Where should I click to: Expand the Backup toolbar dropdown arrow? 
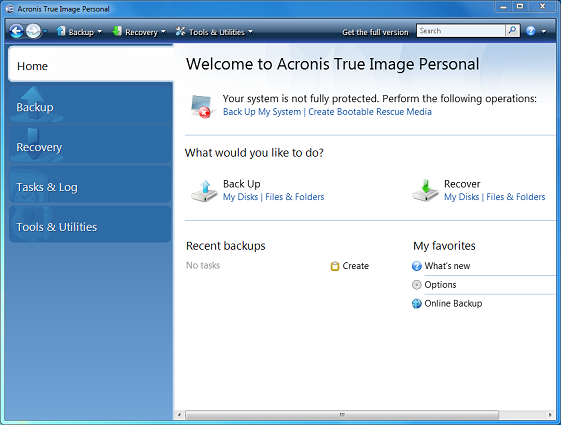click(99, 32)
